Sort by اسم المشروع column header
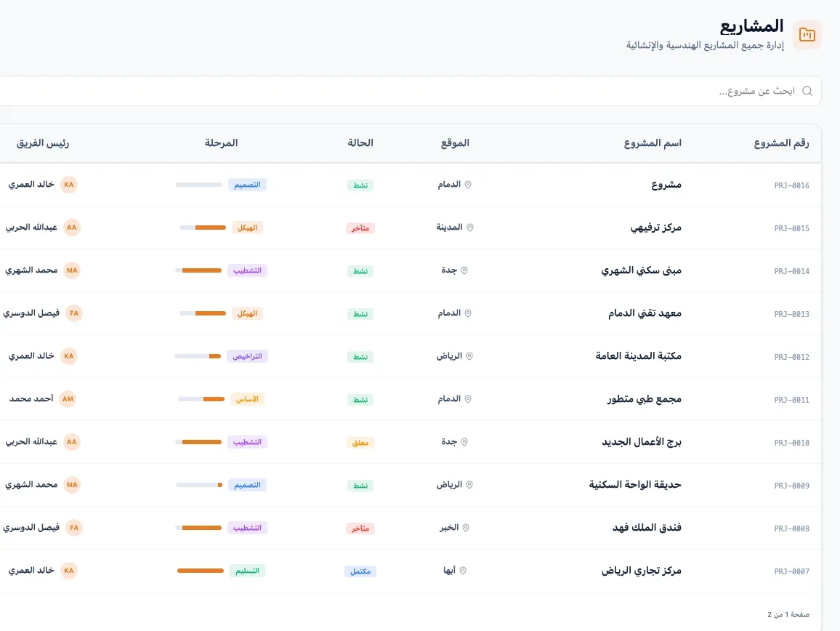 [x=653, y=143]
